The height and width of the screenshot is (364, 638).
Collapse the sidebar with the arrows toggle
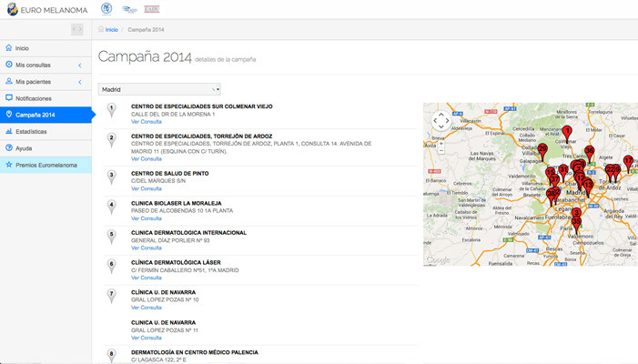[x=77, y=29]
